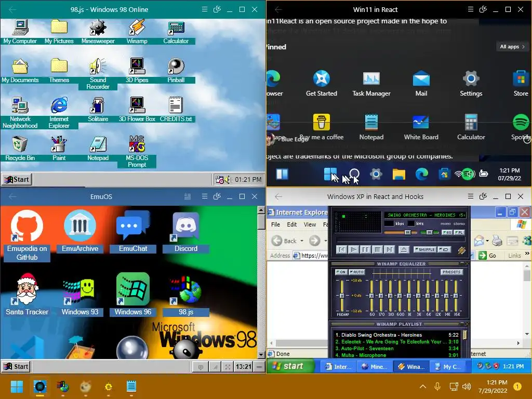Open File Explorer on Win11 React taskbar
Screen dimensions: 532x399
click(398, 174)
